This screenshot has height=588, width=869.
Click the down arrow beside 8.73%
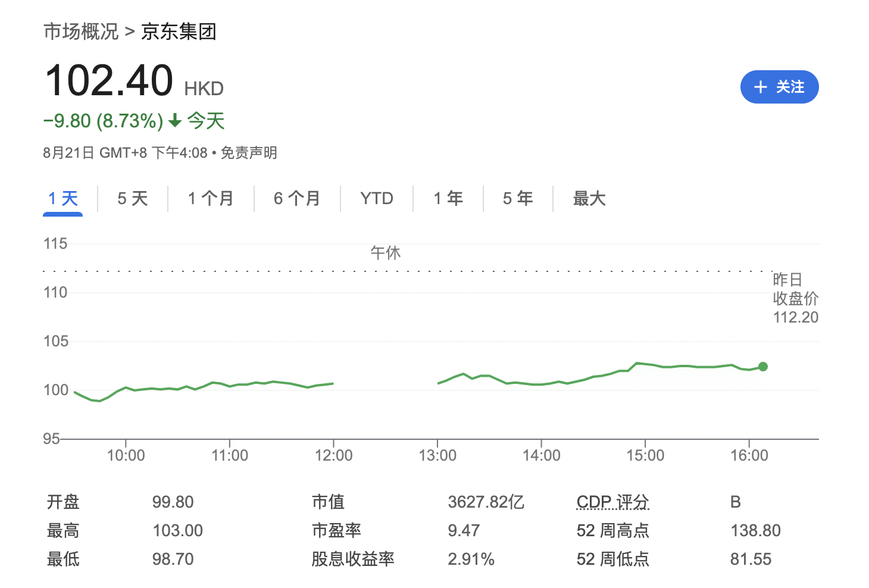pyautogui.click(x=174, y=121)
